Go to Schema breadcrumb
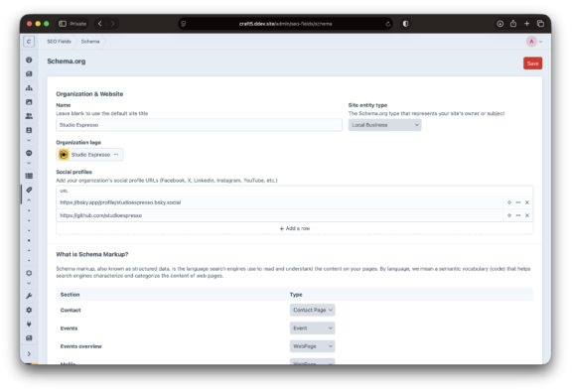This screenshot has height=392, width=572. [x=90, y=42]
